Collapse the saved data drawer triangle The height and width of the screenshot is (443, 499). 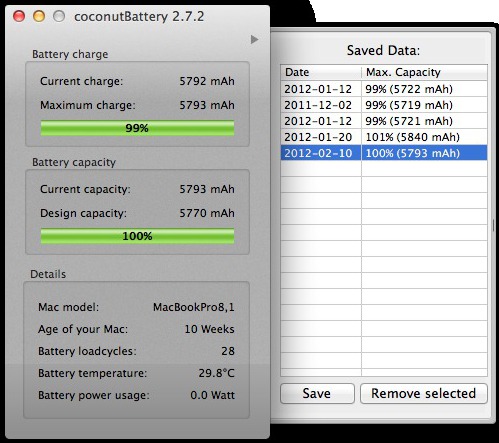tap(254, 39)
